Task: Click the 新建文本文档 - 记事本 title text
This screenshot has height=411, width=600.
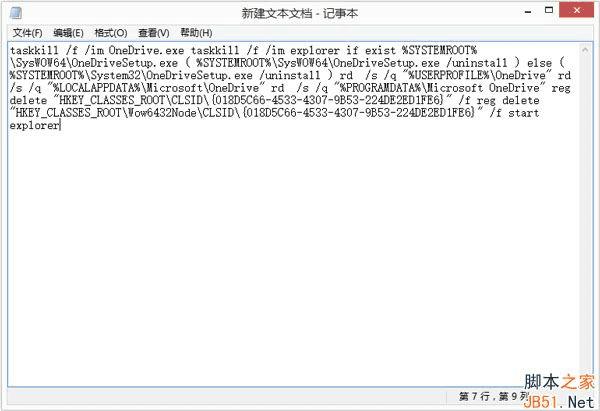Action: [300, 13]
